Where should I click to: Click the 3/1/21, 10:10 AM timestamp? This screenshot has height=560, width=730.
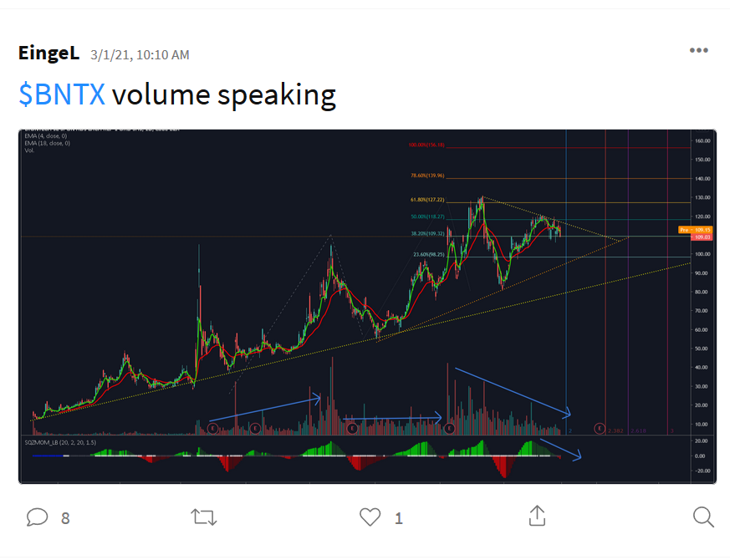(140, 55)
